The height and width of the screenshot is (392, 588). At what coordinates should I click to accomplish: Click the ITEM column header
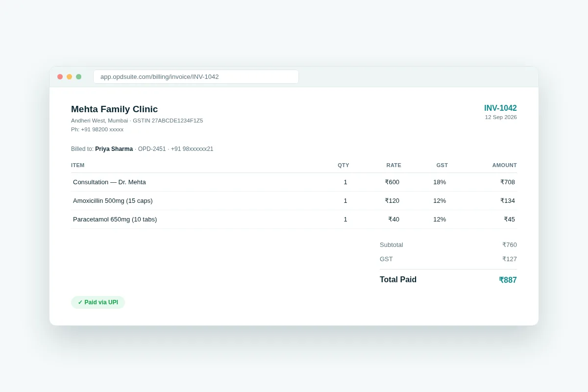pos(78,165)
